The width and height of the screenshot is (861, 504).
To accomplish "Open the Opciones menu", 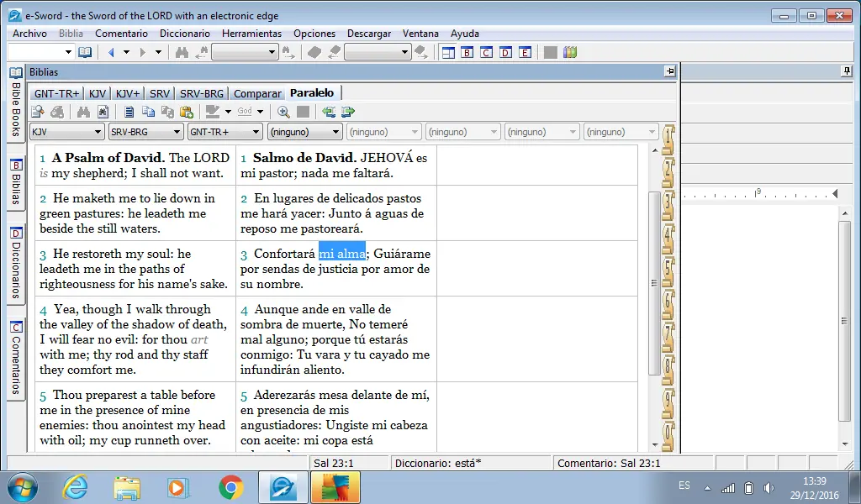I will click(x=314, y=34).
